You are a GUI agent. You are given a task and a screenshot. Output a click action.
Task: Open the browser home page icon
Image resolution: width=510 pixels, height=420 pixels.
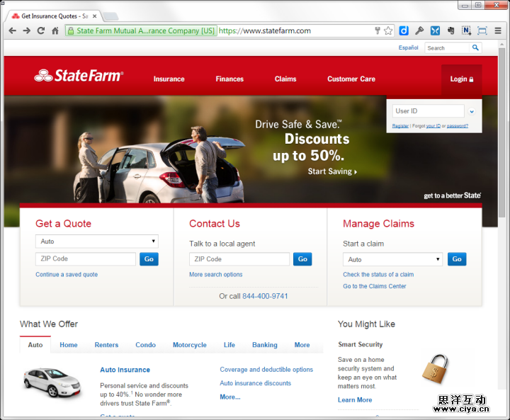pos(55,31)
